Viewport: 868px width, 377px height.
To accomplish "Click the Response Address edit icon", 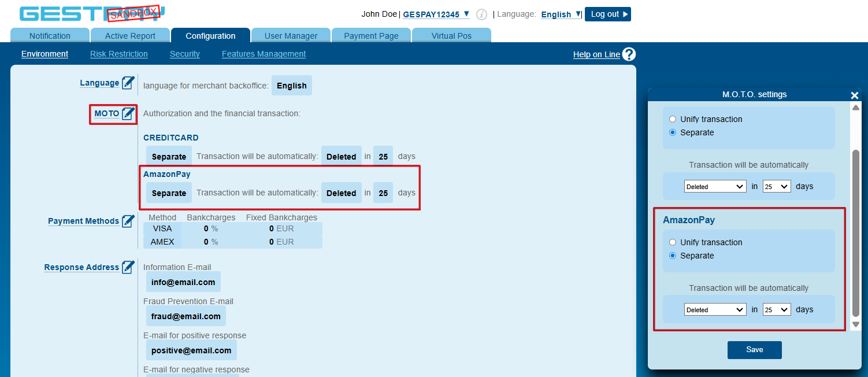I will (x=128, y=267).
